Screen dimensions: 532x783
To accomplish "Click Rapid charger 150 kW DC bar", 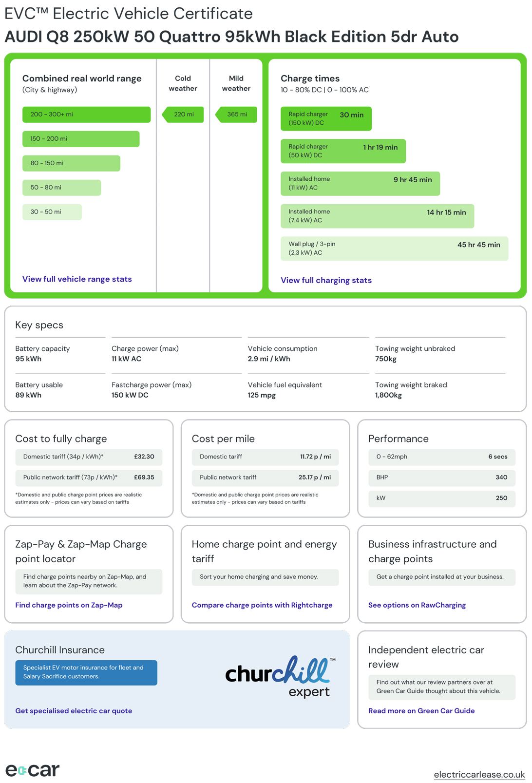I will pyautogui.click(x=326, y=118).
